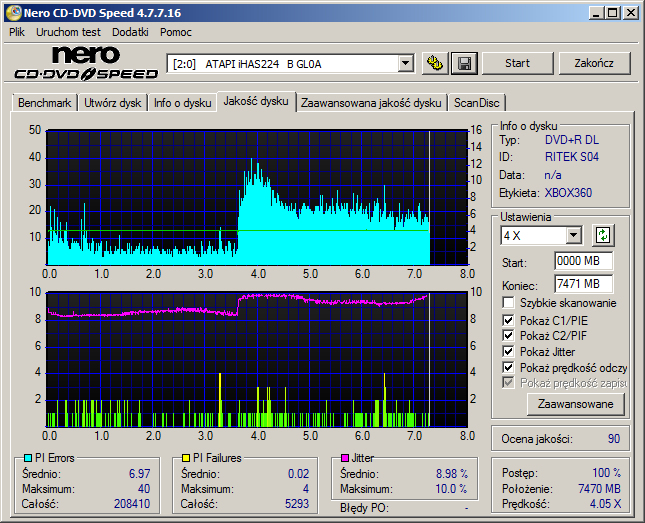Click the disc type DVD+R DL text
Screen dimensions: 645x523
pos(572,140)
